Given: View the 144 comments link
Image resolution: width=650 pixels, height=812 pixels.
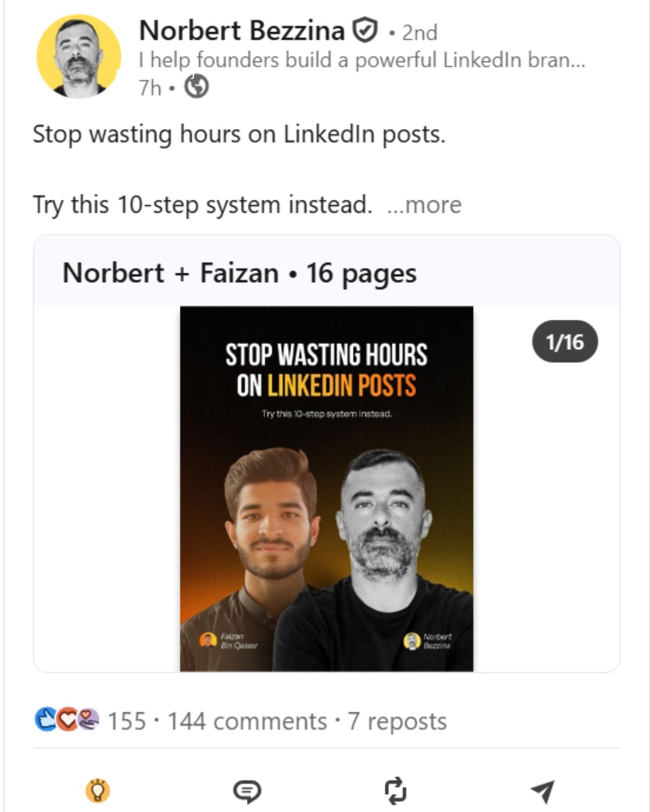Looking at the screenshot, I should click(247, 721).
